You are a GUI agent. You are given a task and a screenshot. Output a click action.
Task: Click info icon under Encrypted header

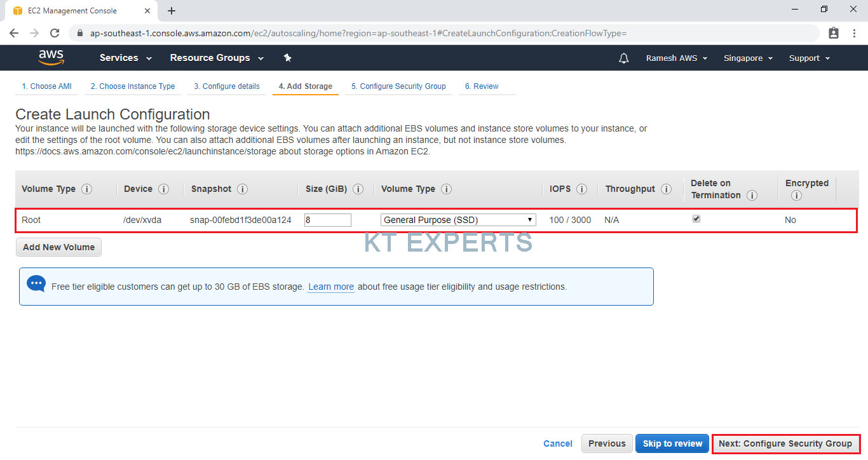[x=796, y=196]
